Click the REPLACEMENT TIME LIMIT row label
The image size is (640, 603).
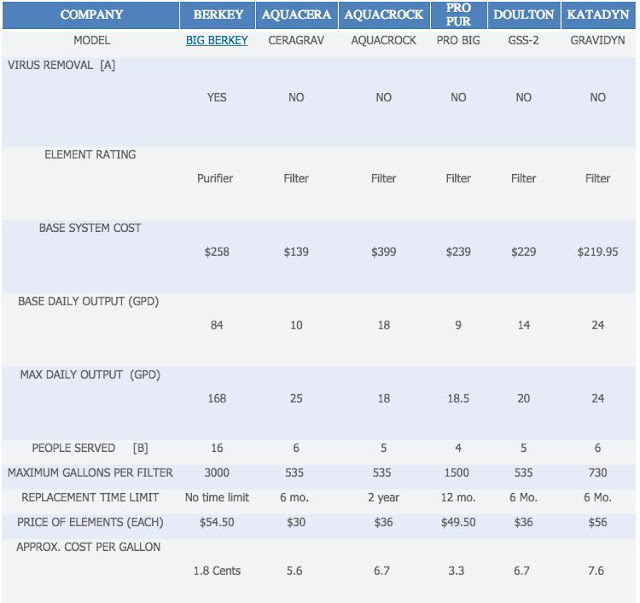90,498
